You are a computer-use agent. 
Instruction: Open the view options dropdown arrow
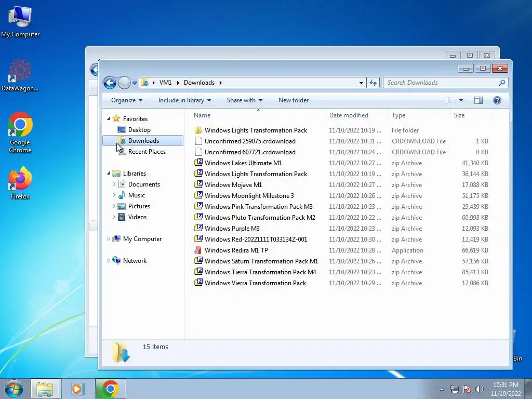tap(461, 100)
